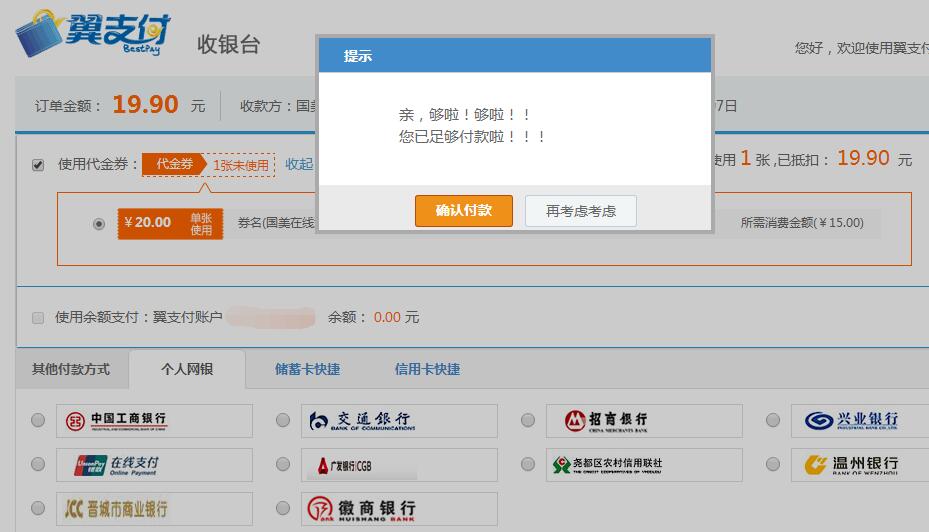Select 温州银行 radio button
This screenshot has height=532, width=929.
(773, 464)
